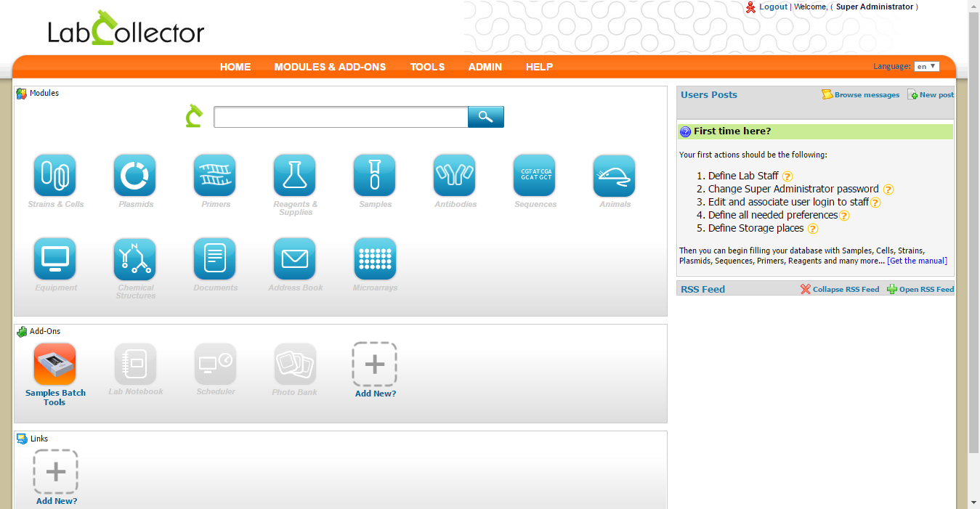Open the Microarrays module
980x509 pixels.
tap(374, 259)
